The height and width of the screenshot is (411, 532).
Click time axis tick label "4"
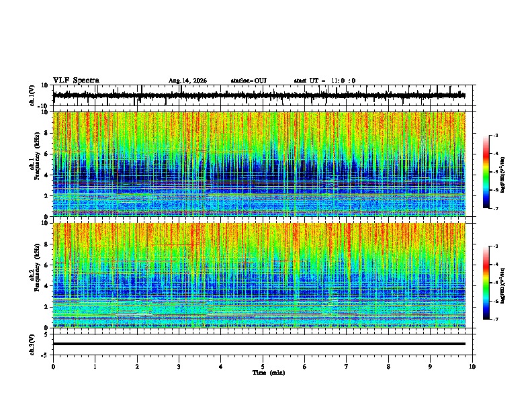221,367
